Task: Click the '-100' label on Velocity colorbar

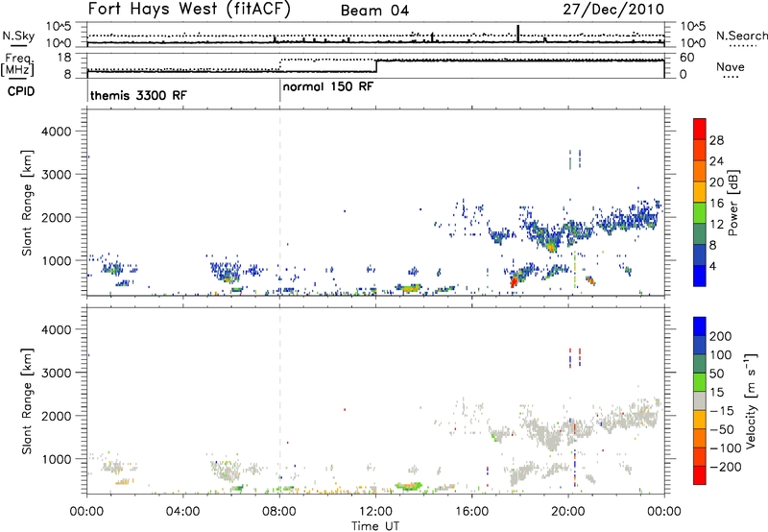Action: coord(726,448)
